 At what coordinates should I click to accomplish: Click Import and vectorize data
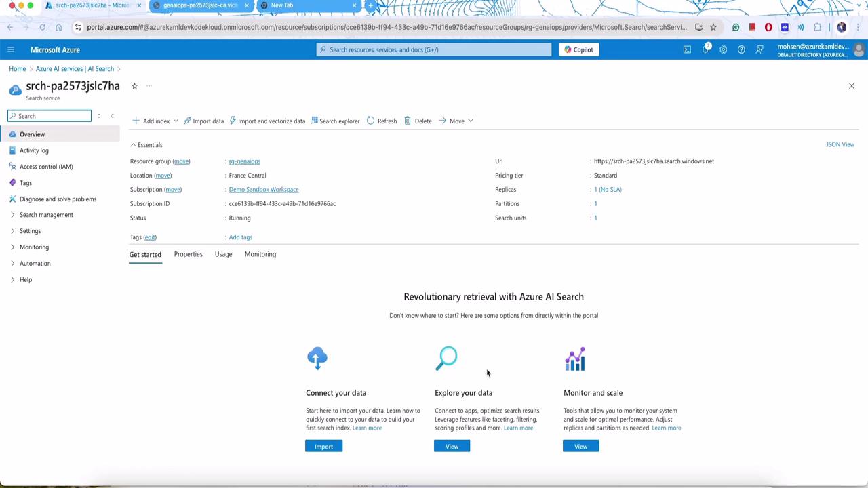coord(267,121)
